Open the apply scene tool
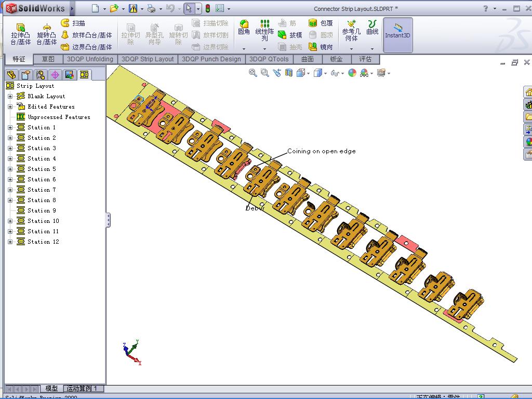Screen dimensions: 532x399 [x=364, y=73]
